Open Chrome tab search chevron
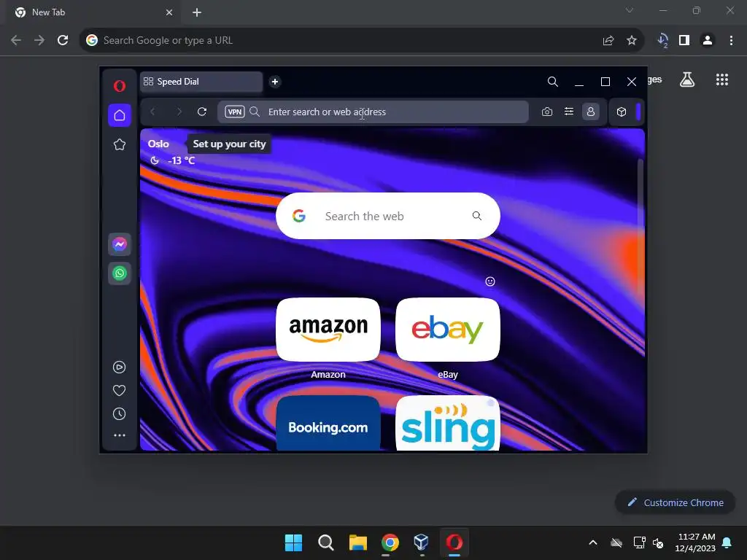This screenshot has height=560, width=747. [630, 10]
